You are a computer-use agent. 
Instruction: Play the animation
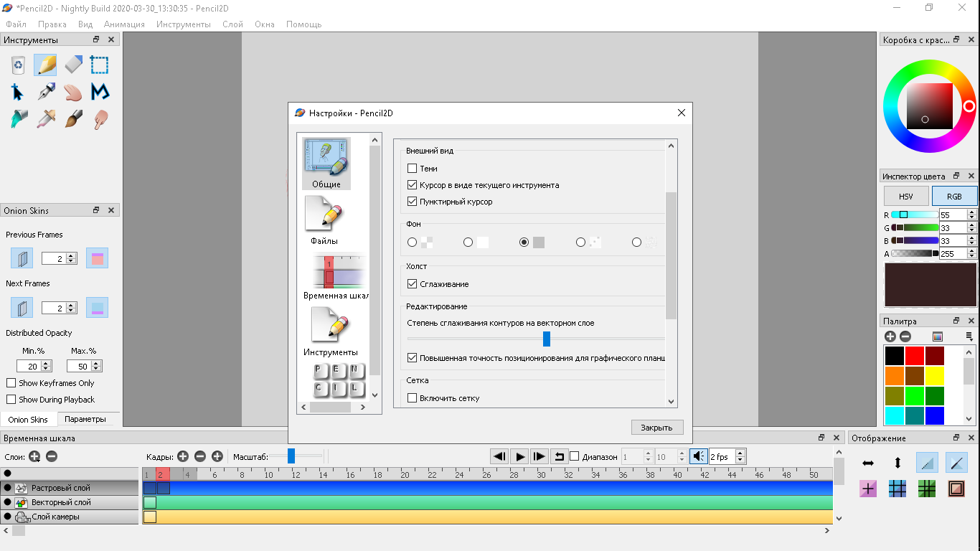tap(519, 456)
